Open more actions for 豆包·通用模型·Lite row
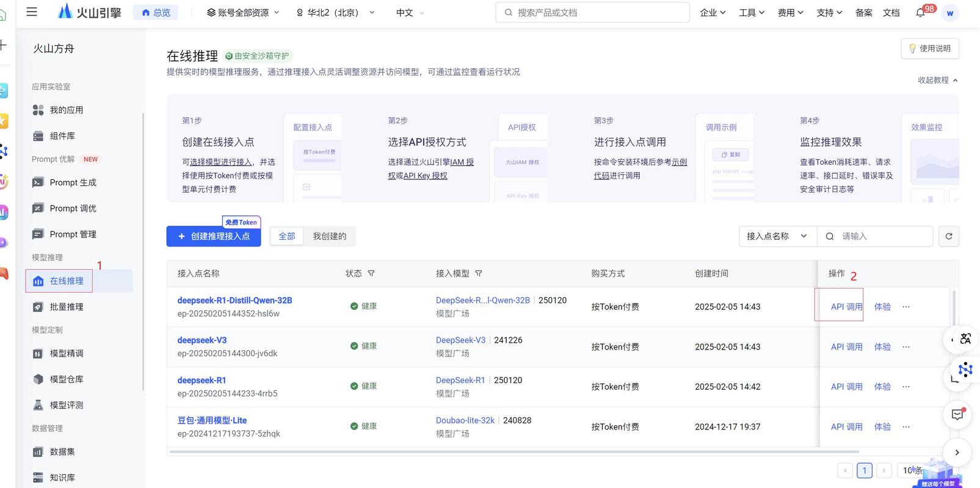Image resolution: width=980 pixels, height=488 pixels. [906, 427]
